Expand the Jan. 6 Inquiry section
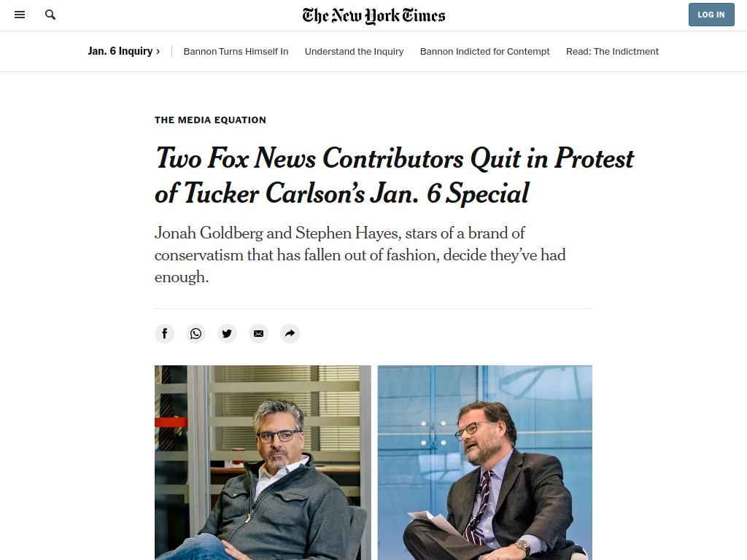This screenshot has width=747, height=560. point(120,51)
